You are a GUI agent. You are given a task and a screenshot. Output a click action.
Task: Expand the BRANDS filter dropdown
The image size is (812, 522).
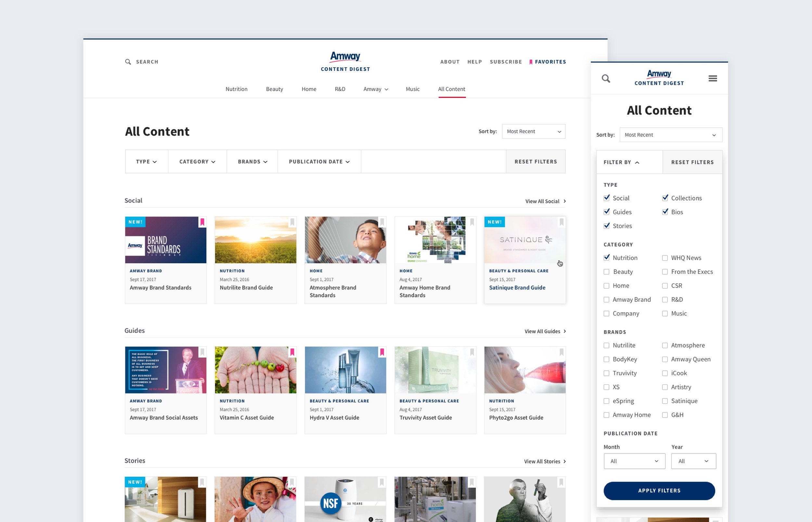tap(252, 162)
